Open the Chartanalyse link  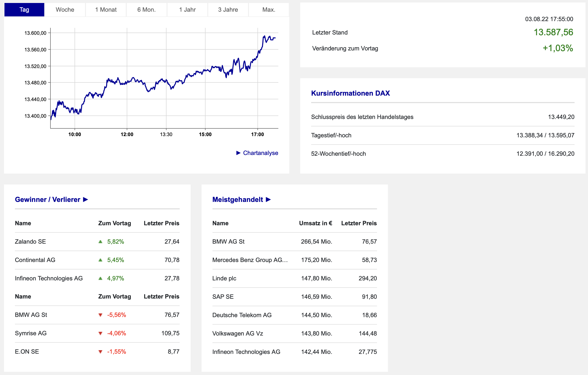click(x=260, y=153)
